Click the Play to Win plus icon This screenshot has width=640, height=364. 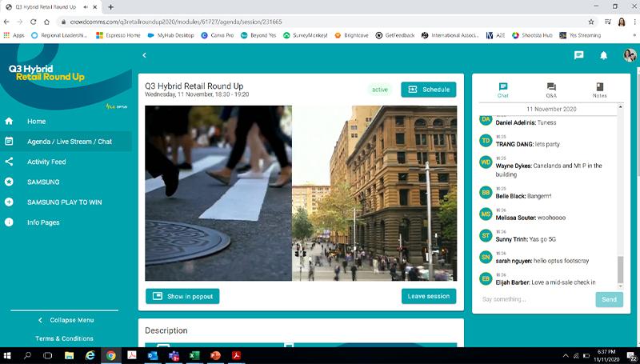[x=9, y=202]
